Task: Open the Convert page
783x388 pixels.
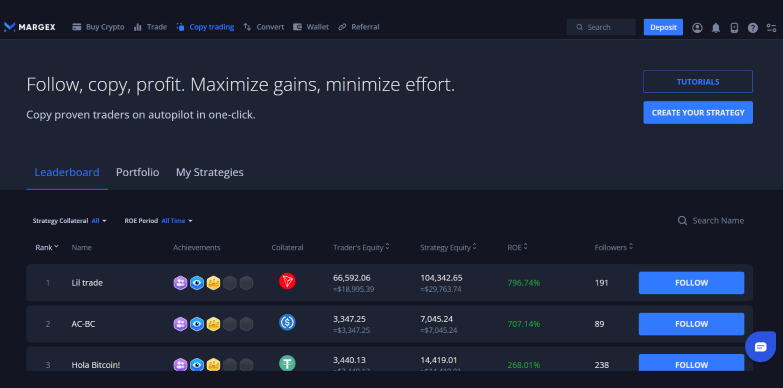Action: pyautogui.click(x=264, y=27)
